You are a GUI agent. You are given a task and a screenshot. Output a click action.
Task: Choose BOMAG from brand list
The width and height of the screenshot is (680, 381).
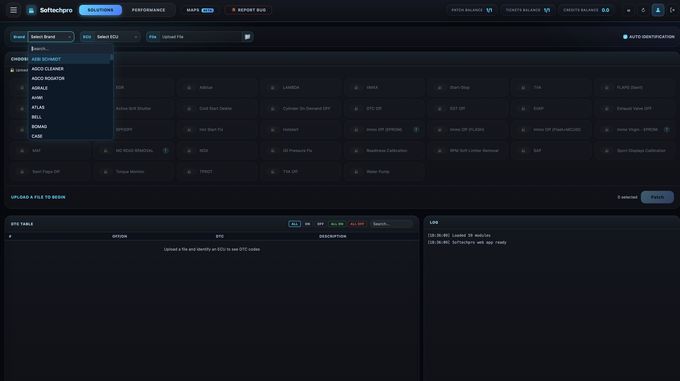pos(69,127)
